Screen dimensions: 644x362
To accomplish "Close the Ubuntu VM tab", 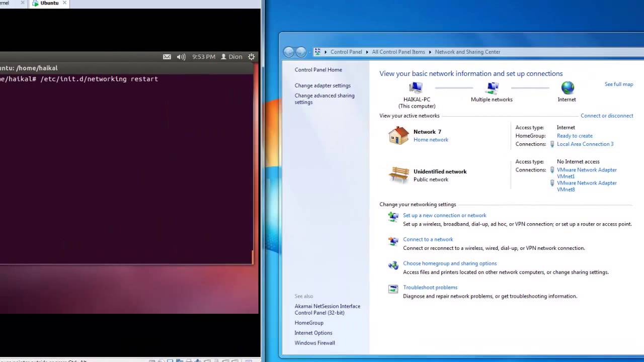I will (64, 3).
